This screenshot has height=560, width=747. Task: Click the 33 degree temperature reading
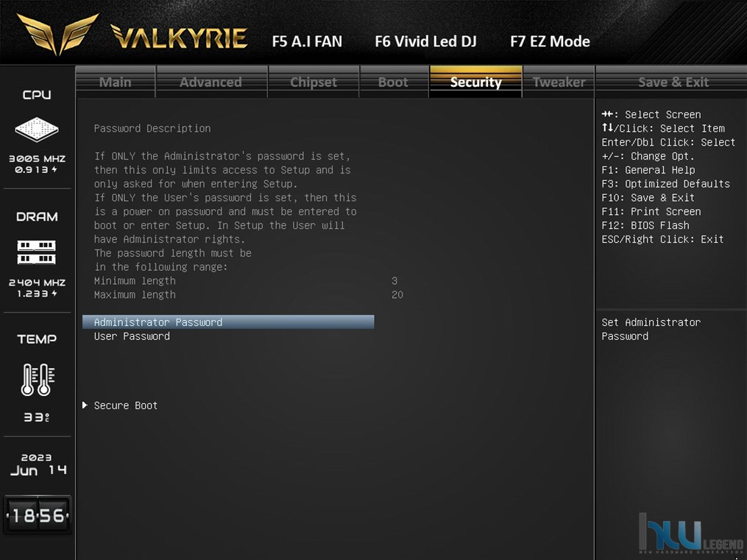(x=37, y=417)
